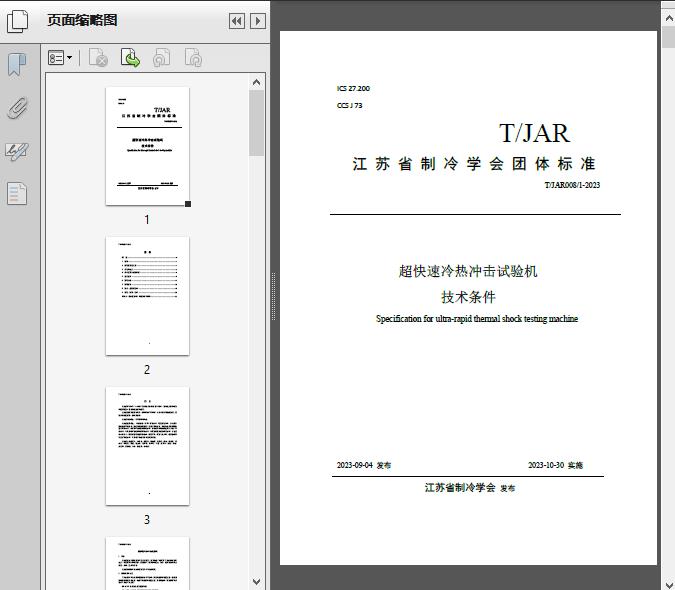
Task: Rotate pages clockwise icon
Action: pos(193,58)
